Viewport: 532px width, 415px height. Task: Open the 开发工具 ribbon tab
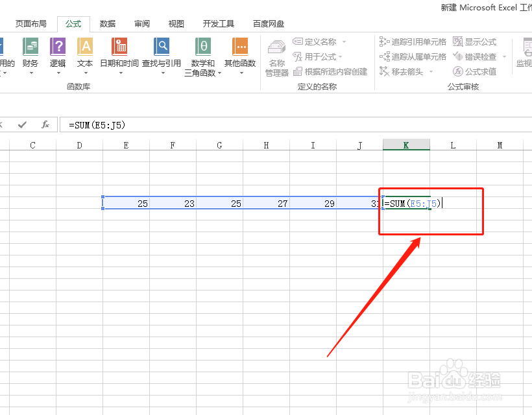(x=218, y=23)
